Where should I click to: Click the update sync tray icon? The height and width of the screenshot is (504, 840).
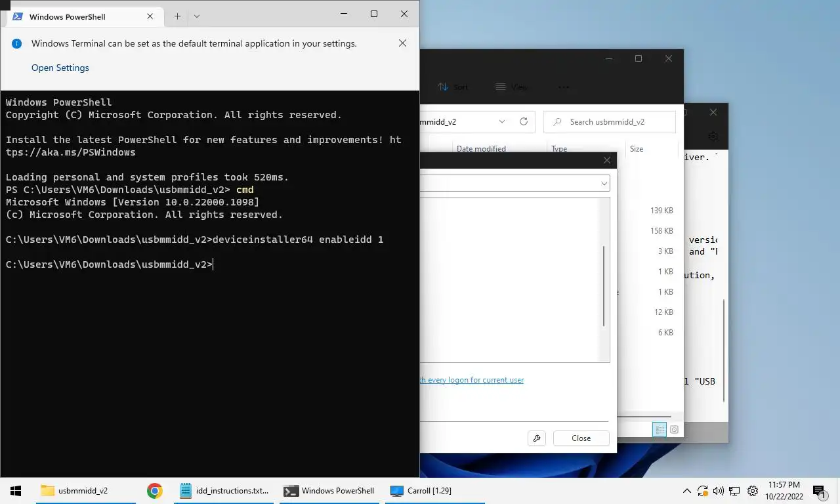(703, 491)
